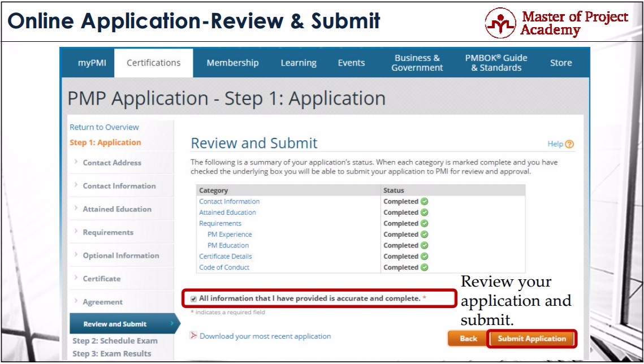644x364 pixels.
Task: Click chevron on Review and Submit item
Action: click(172, 324)
